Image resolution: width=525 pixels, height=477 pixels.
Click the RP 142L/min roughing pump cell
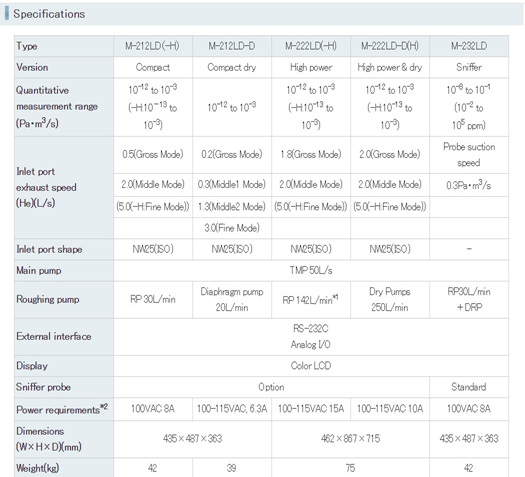311,300
